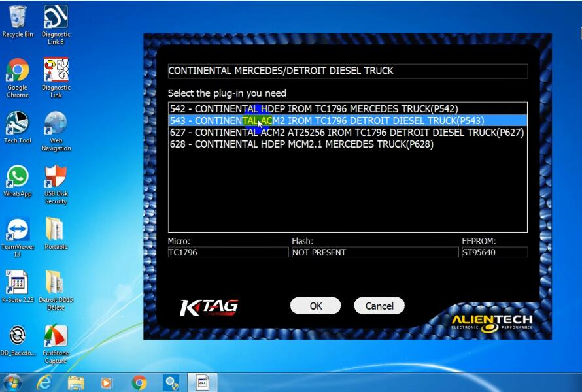The width and height of the screenshot is (582, 392).
Task: Open Chrome from the taskbar
Action: 139,383
